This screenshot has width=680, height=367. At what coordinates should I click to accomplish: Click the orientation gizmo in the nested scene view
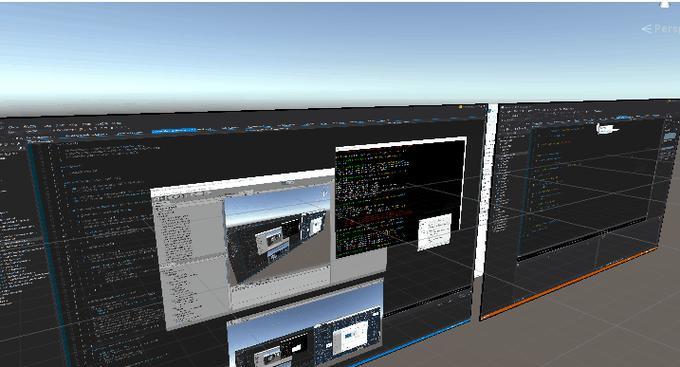click(324, 194)
